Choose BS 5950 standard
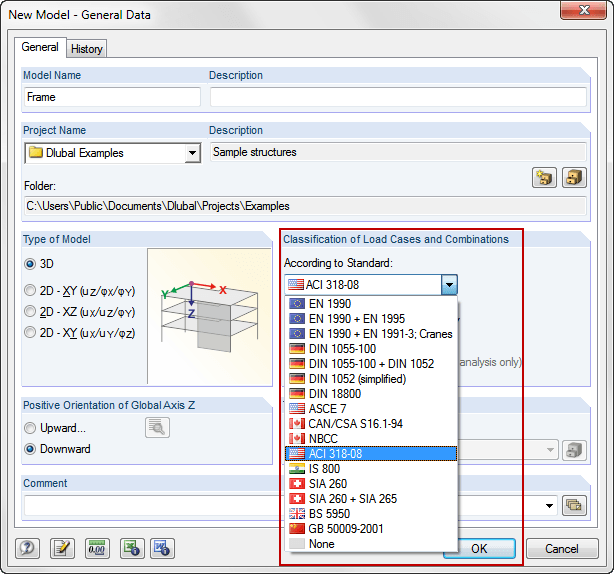 371,514
